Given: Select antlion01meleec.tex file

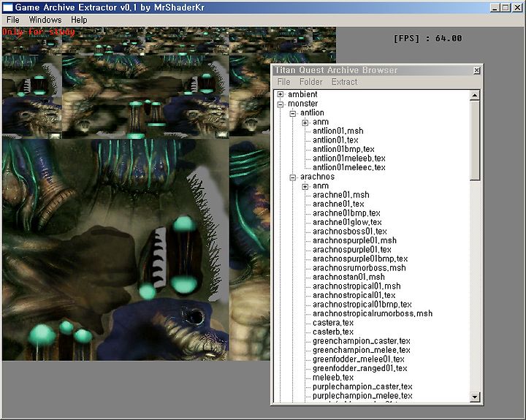Looking at the screenshot, I should 349,167.
